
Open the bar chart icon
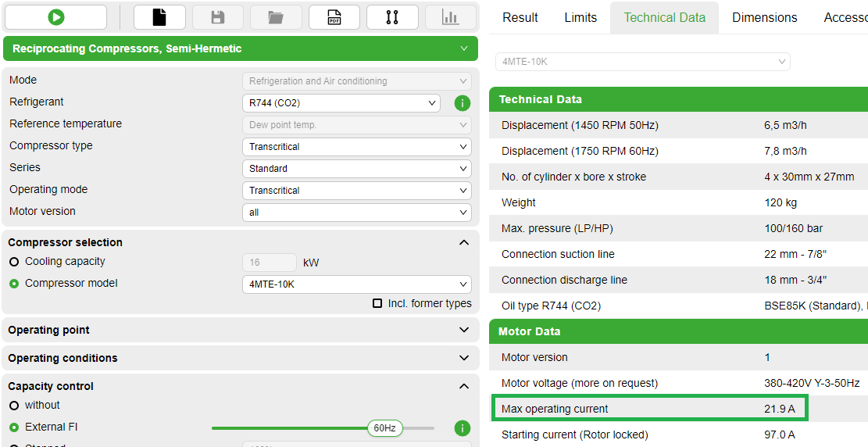pyautogui.click(x=451, y=17)
